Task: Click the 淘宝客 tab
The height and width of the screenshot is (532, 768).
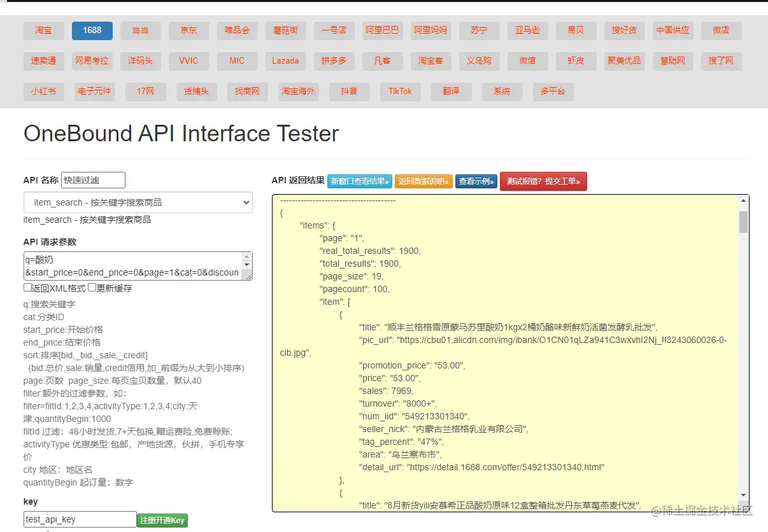Action: coord(431,61)
